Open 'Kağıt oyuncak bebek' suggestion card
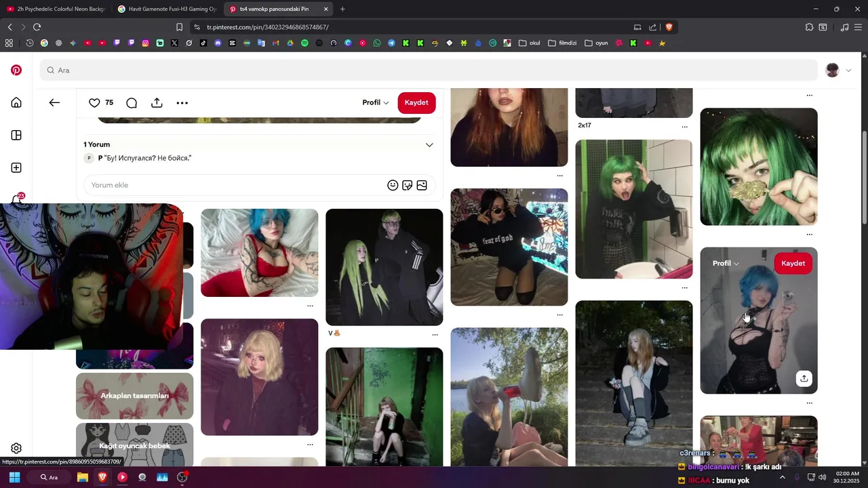Image resolution: width=868 pixels, height=488 pixels. pos(134,445)
